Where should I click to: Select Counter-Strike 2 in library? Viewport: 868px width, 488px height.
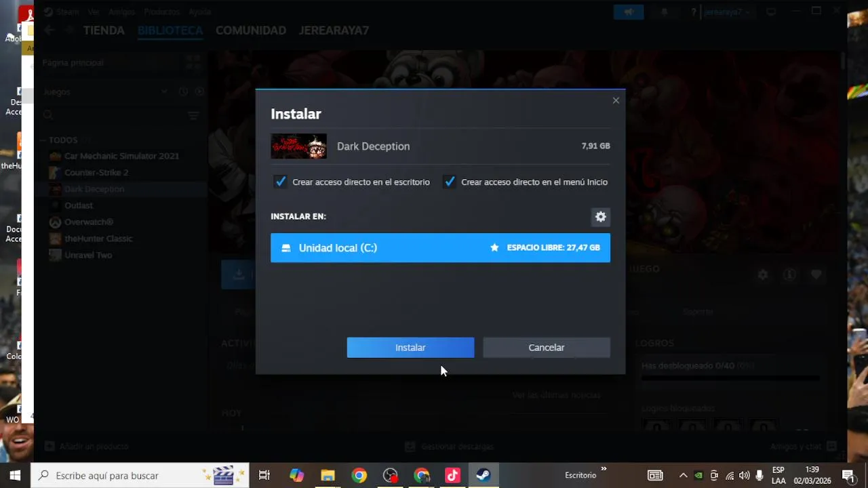(x=96, y=173)
